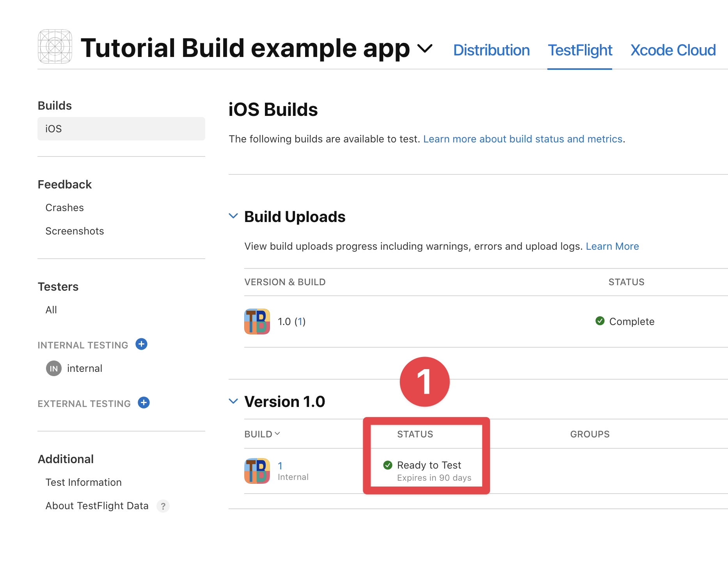Click the TB build icon in Build Uploads
The image size is (728, 572).
257,322
